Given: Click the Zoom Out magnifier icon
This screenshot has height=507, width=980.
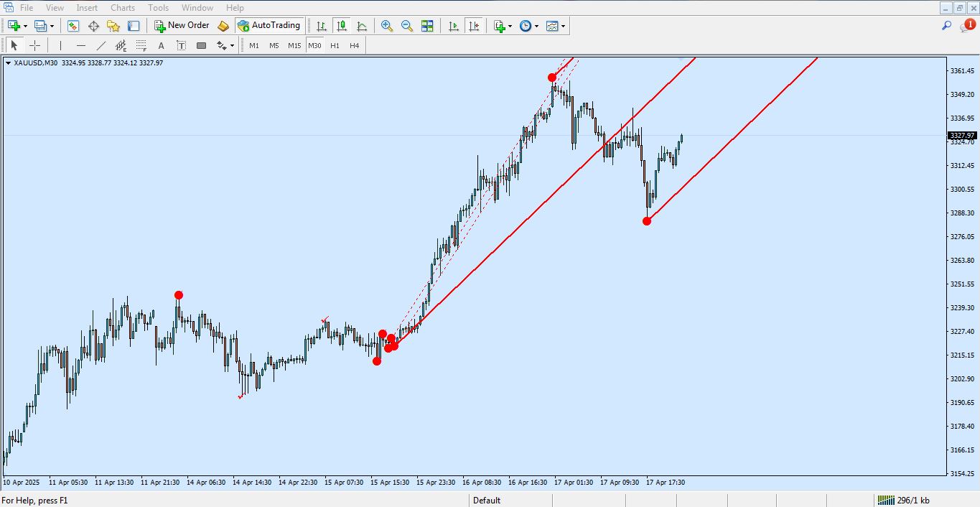Looking at the screenshot, I should (407, 26).
